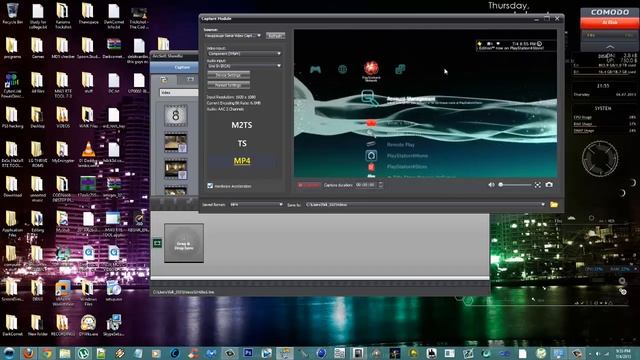Image resolution: width=640 pixels, height=360 pixels.
Task: Switch capture preview to full screen
Action: pos(538,185)
